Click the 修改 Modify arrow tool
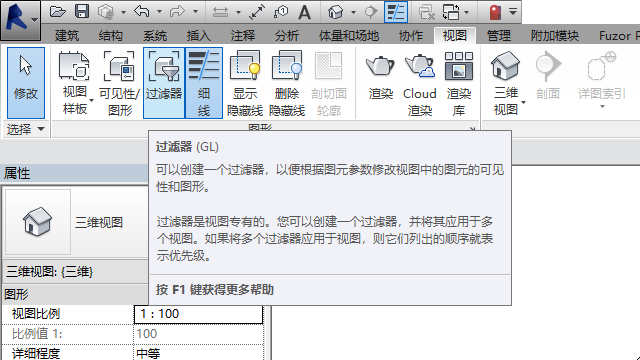The height and width of the screenshot is (360, 640). (26, 82)
